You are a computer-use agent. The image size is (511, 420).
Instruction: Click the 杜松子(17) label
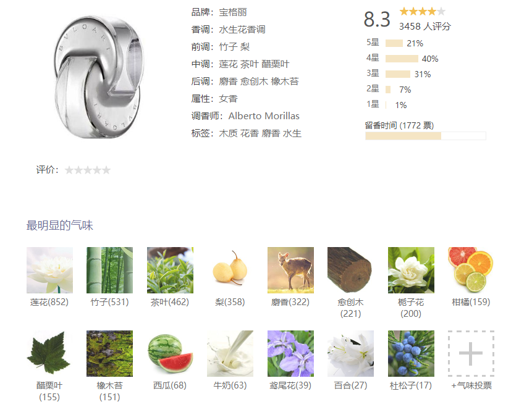pos(411,385)
